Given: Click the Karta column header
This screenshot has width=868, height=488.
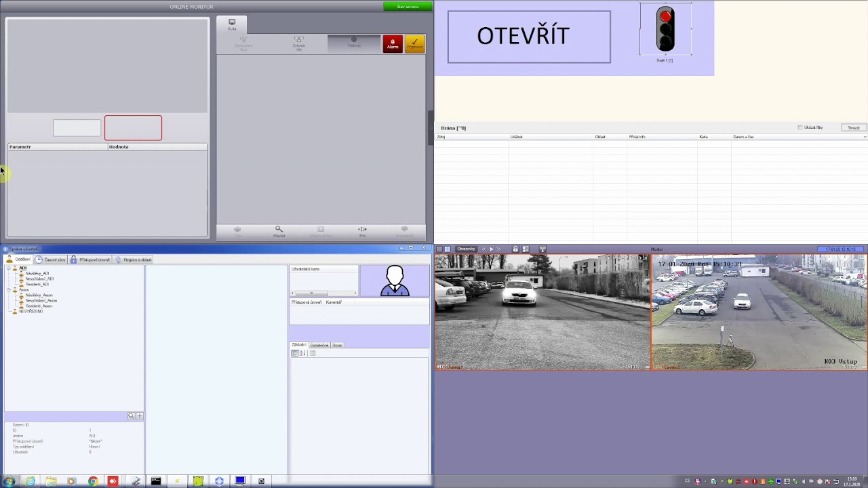Looking at the screenshot, I should 714,137.
